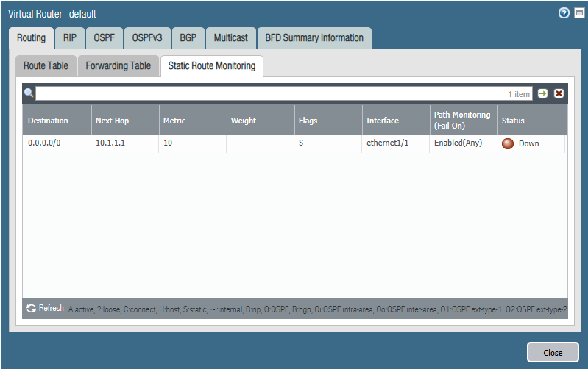This screenshot has width=588, height=369.
Task: Open BFD Summary Information tab
Action: pos(314,37)
